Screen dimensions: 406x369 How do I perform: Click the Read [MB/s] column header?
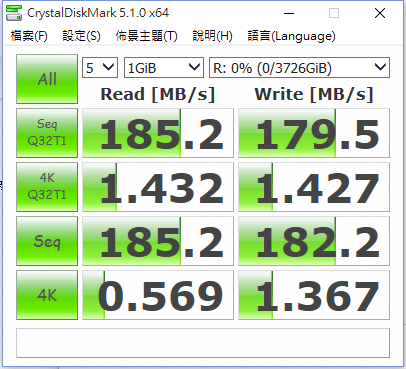point(158,94)
